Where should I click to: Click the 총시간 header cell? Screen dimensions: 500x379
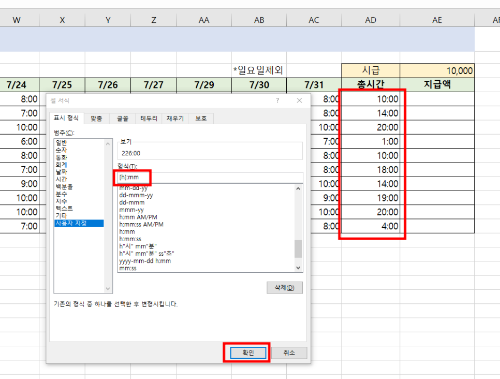(371, 85)
